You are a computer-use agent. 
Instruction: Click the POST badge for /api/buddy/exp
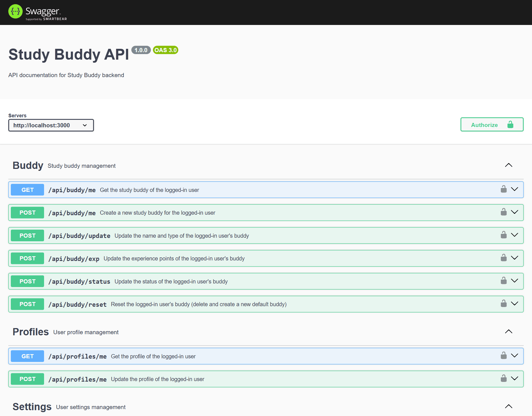27,258
